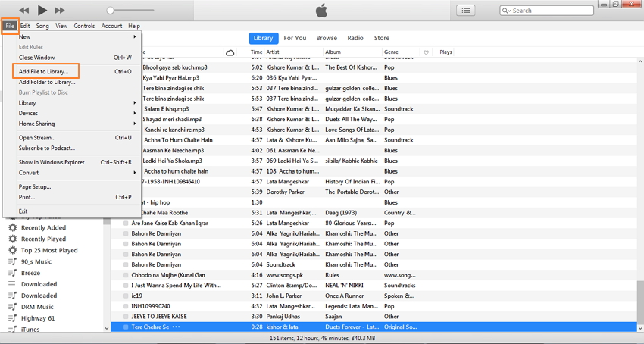Switch to the Radio tab
The width and height of the screenshot is (644, 344).
pyautogui.click(x=355, y=38)
